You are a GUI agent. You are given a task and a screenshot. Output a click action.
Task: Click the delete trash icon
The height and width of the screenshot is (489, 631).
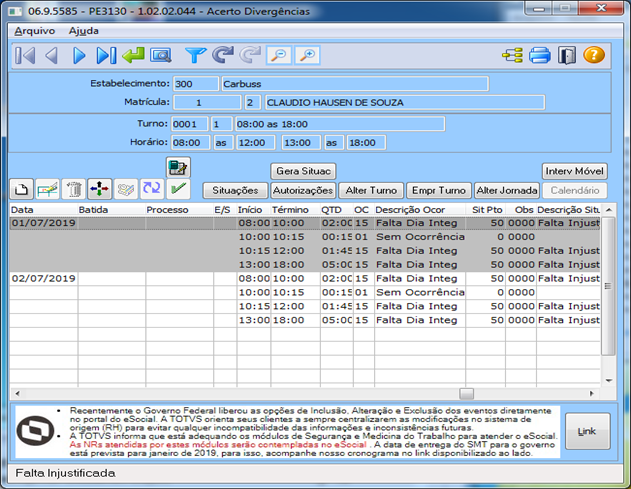[74, 189]
